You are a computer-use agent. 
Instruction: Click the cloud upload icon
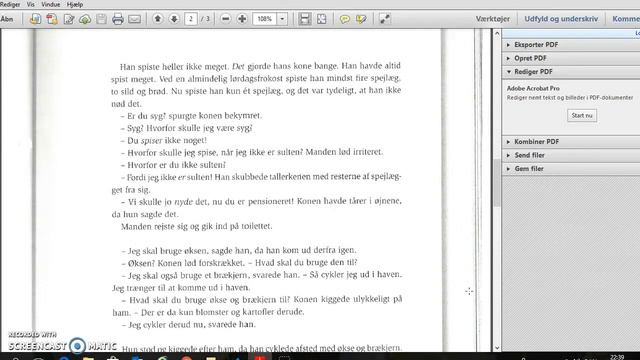(x=85, y=19)
